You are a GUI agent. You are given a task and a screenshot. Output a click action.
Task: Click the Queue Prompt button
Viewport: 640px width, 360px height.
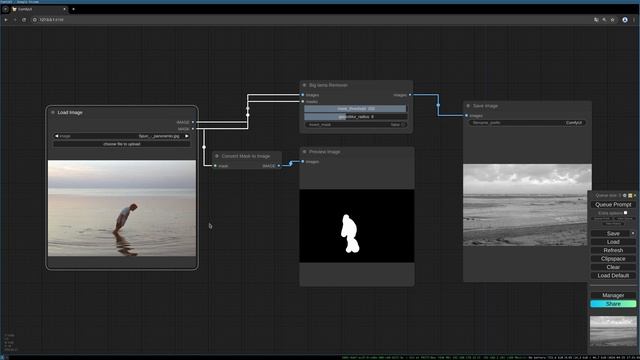pyautogui.click(x=613, y=204)
